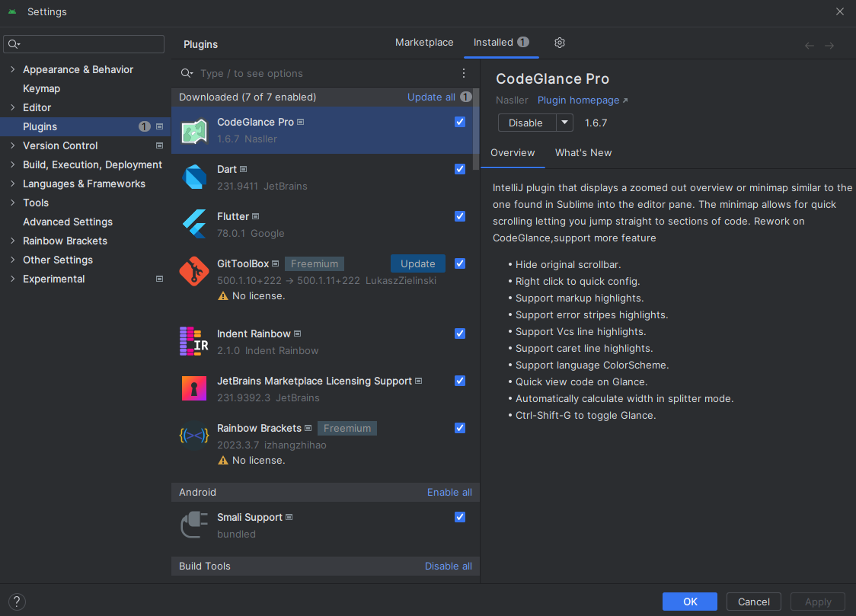Click the JetBrains Marketplace Licensing Support icon

[x=194, y=388]
